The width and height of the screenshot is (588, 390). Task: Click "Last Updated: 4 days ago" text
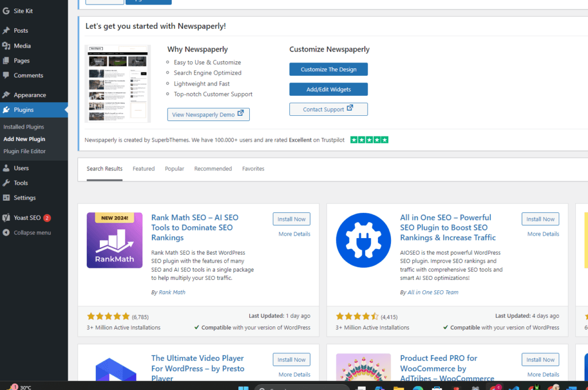pyautogui.click(x=527, y=316)
